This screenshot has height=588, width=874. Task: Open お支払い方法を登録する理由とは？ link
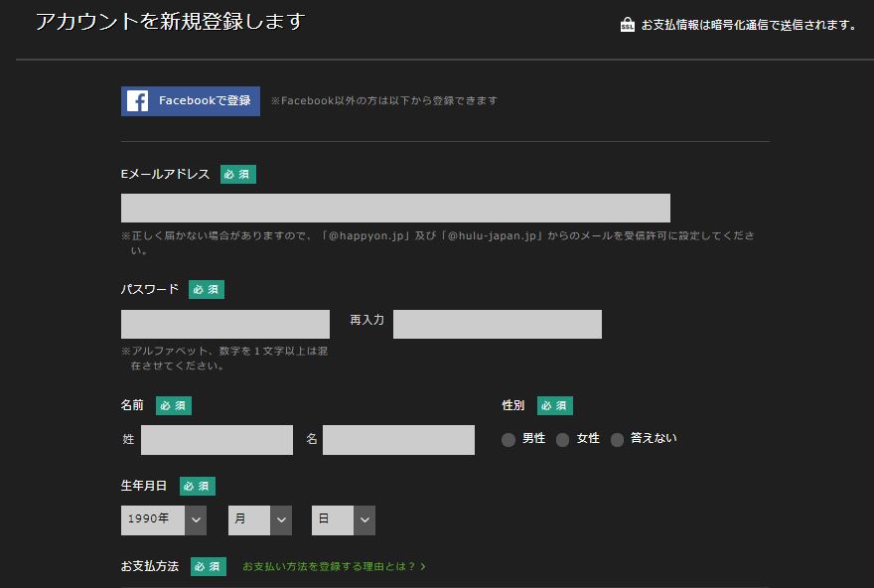(335, 566)
